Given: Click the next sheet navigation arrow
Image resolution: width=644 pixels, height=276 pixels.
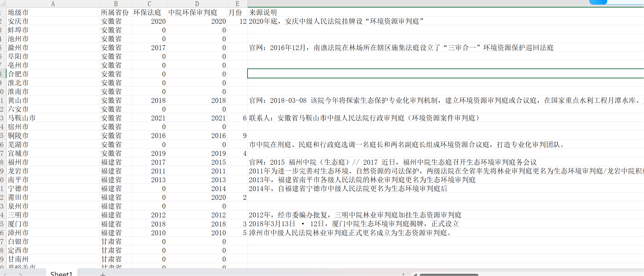Looking at the screenshot, I should coord(21,275).
